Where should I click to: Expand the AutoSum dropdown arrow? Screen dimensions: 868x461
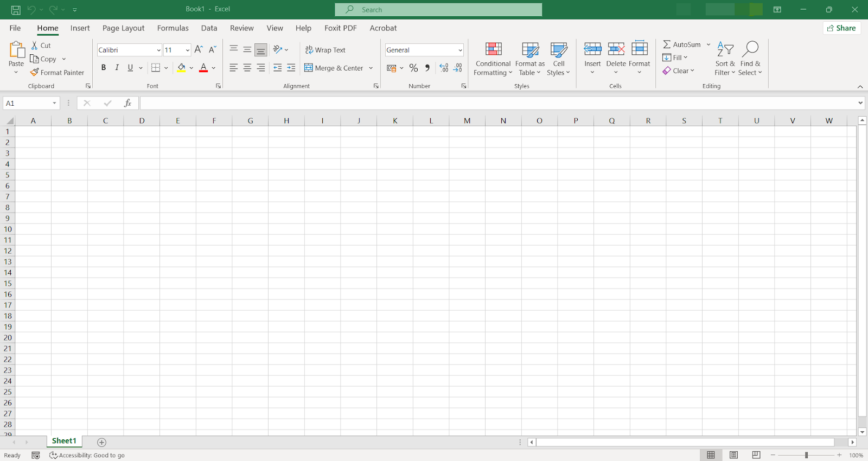coord(709,44)
